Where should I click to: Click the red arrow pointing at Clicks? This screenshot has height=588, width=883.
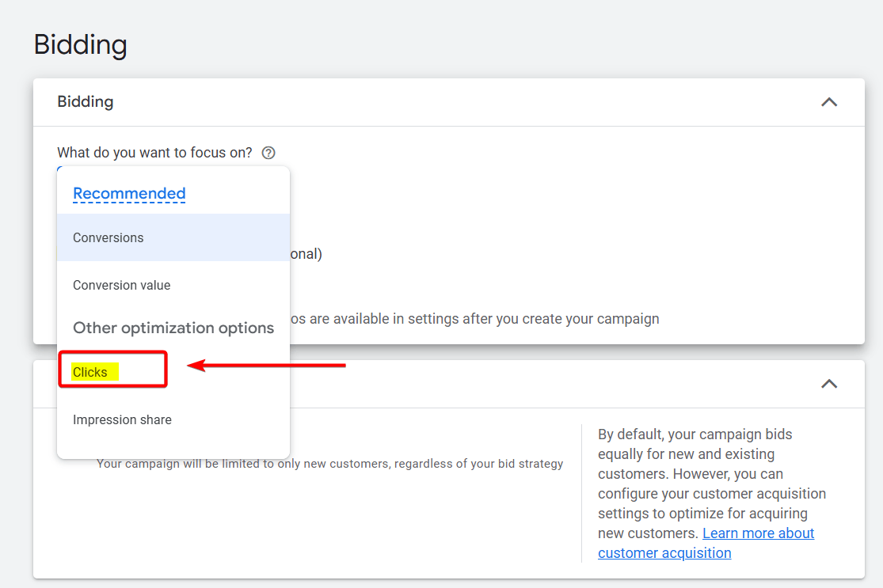(269, 366)
